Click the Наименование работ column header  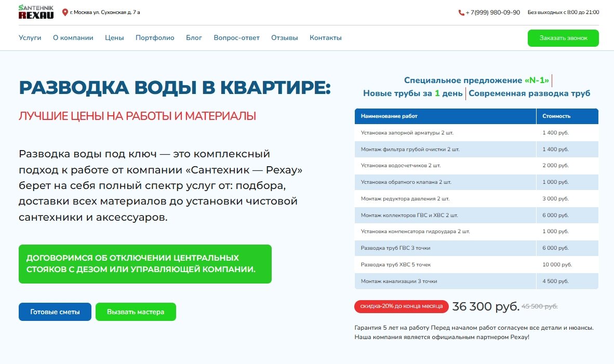coord(445,116)
